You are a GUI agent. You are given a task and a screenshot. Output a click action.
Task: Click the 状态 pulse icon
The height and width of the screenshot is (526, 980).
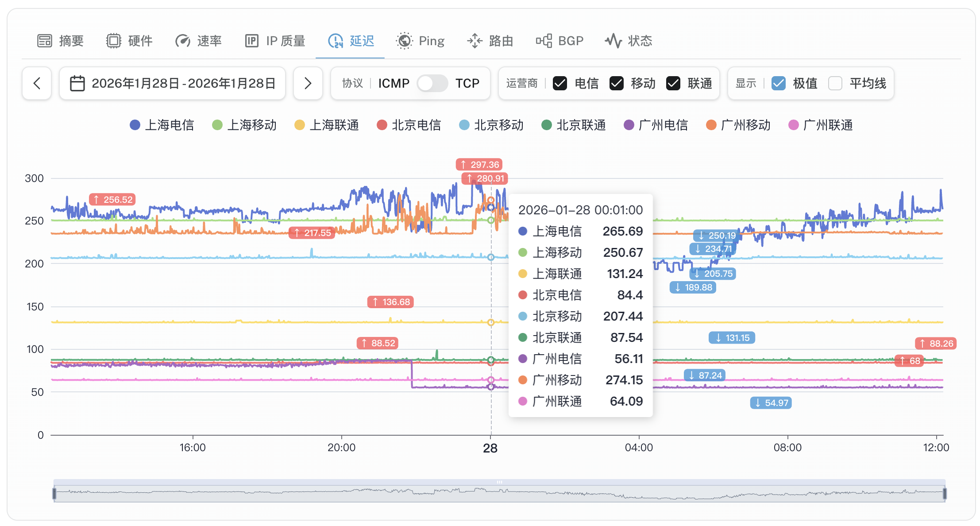coord(613,41)
